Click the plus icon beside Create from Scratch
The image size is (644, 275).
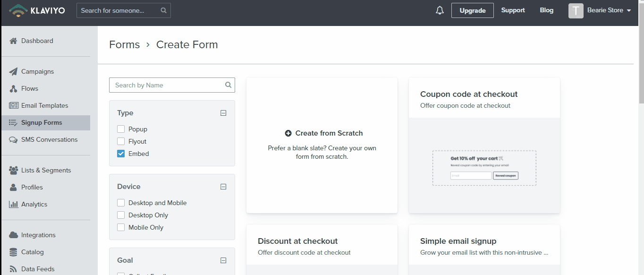[288, 133]
